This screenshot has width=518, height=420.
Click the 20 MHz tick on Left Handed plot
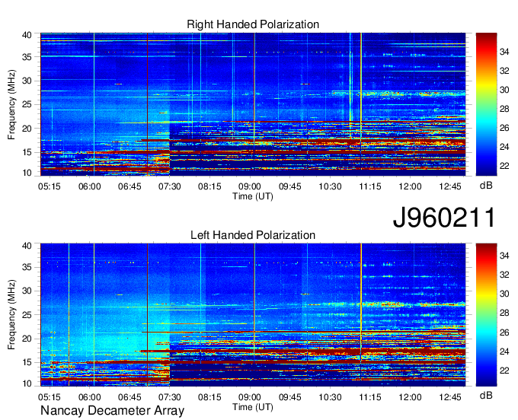point(27,339)
